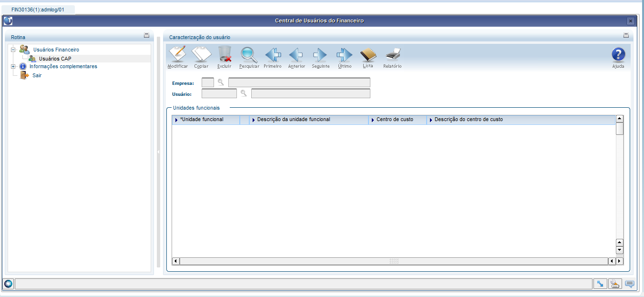This screenshot has height=297, width=644.
Task: Click the grid scroll down arrow at bottom
Action: pyautogui.click(x=620, y=250)
